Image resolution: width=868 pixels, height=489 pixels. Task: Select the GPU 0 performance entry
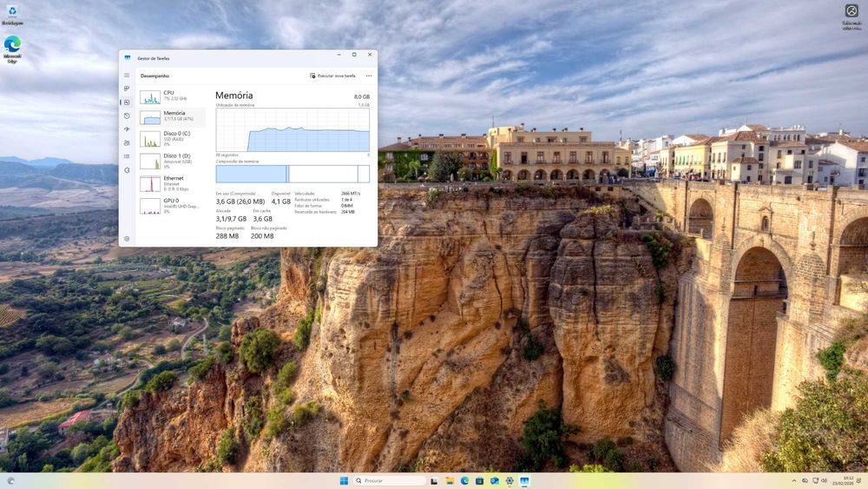171,206
